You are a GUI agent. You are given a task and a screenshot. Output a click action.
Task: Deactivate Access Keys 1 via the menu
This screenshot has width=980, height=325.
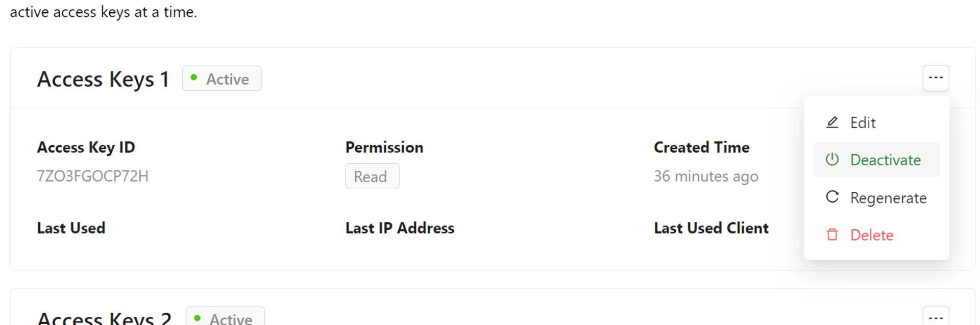(886, 159)
